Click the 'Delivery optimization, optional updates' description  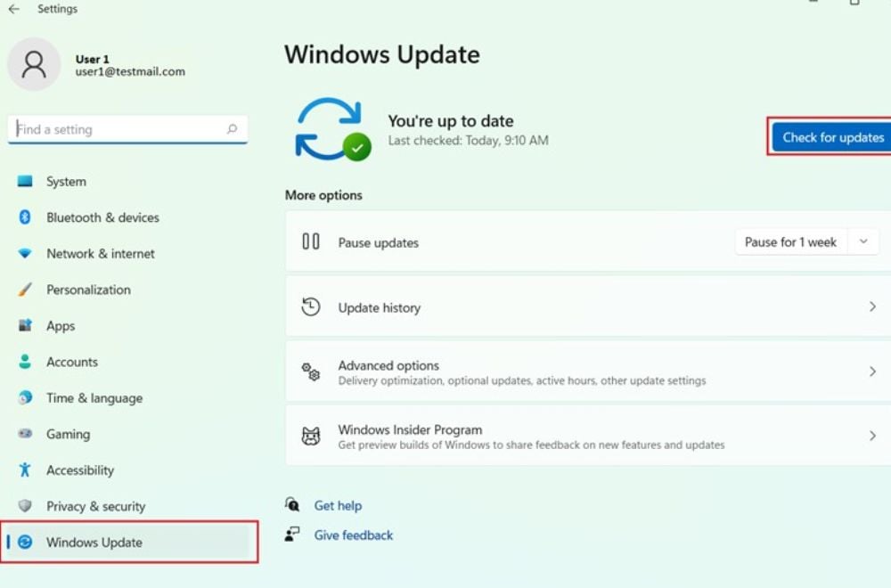pyautogui.click(x=522, y=380)
